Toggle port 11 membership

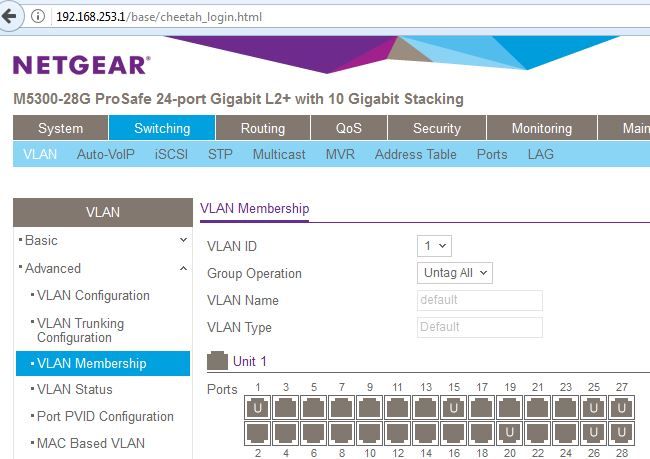[398, 407]
